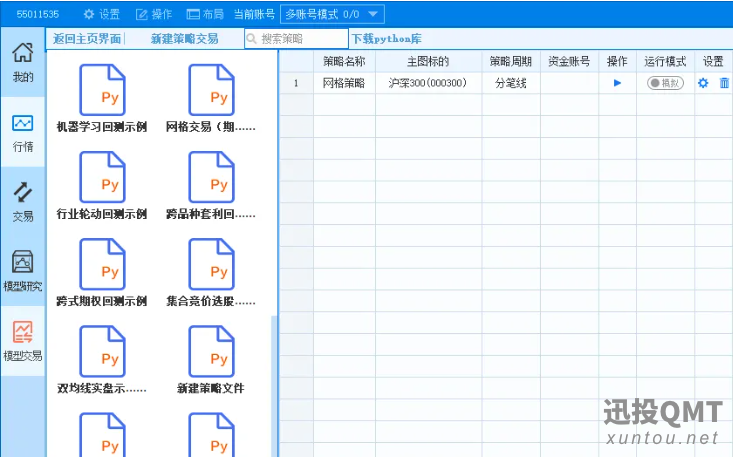Select the 沪深300(000300) cell

428,83
